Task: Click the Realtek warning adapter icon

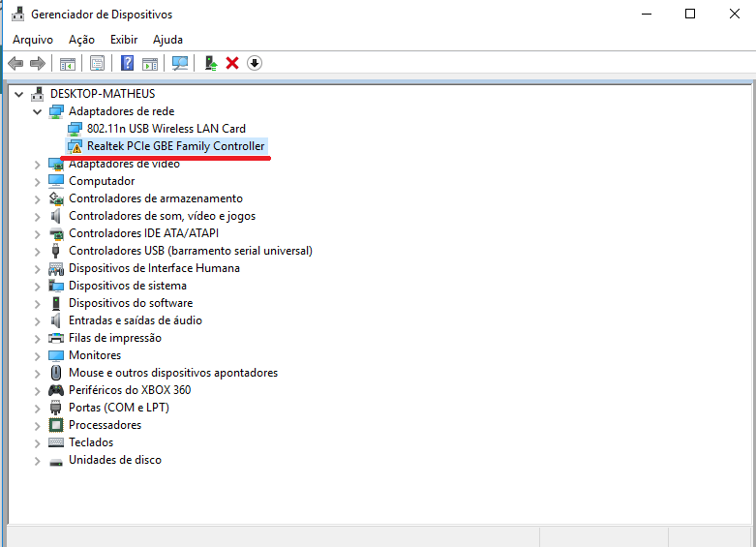Action: (x=75, y=146)
